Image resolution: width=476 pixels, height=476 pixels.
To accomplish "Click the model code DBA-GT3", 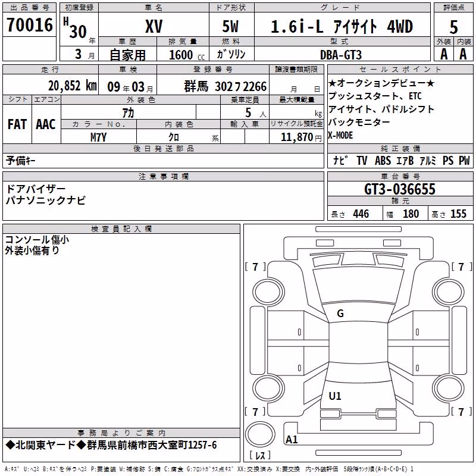I will (x=341, y=55).
